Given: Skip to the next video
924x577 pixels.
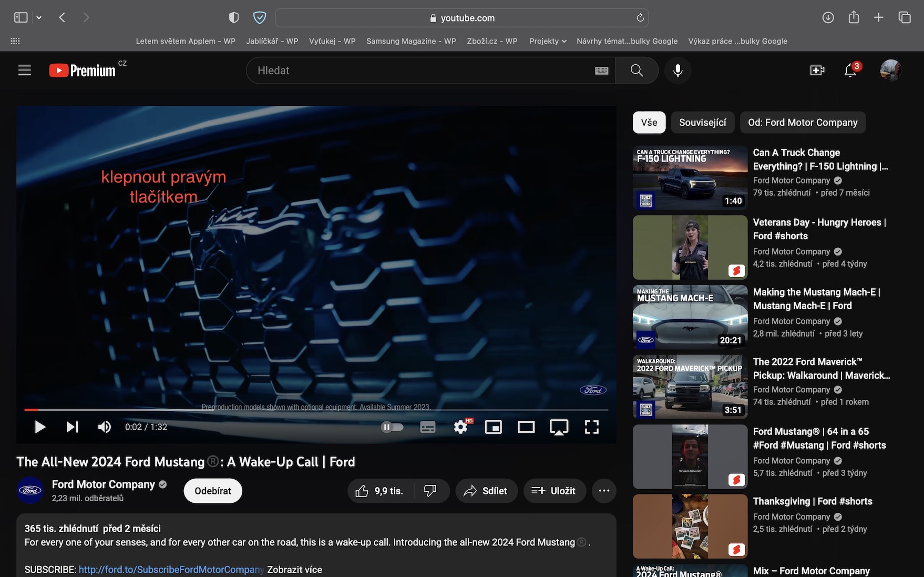Looking at the screenshot, I should (x=73, y=427).
